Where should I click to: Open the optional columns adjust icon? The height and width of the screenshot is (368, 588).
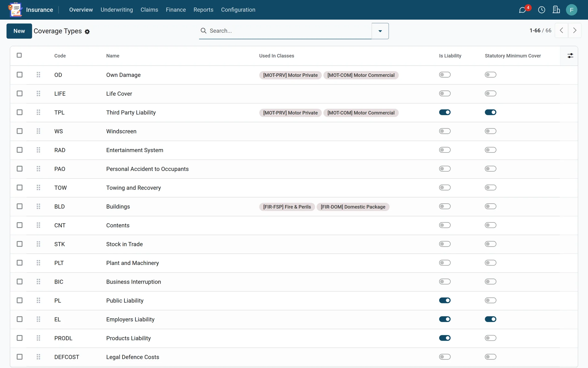point(570,56)
